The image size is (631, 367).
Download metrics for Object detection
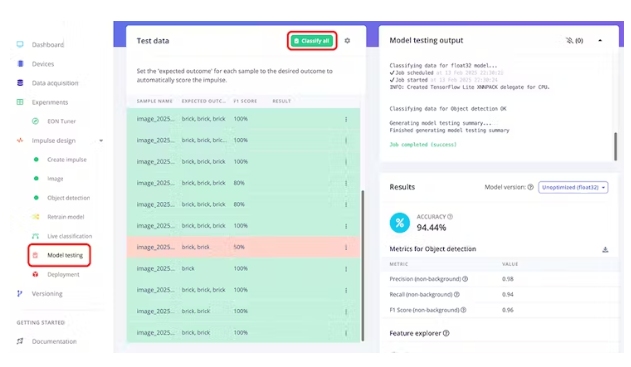click(605, 249)
